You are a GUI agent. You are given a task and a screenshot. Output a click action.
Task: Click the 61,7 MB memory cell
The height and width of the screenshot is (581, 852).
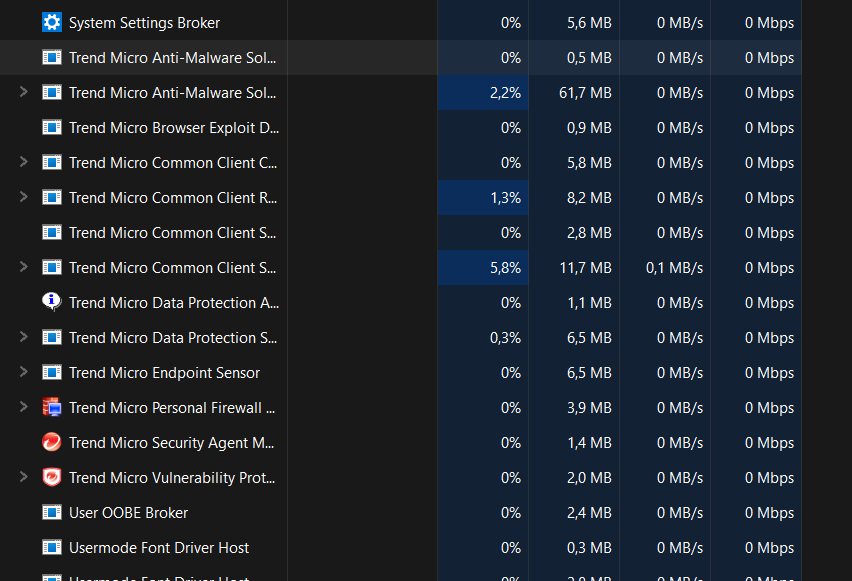587,92
